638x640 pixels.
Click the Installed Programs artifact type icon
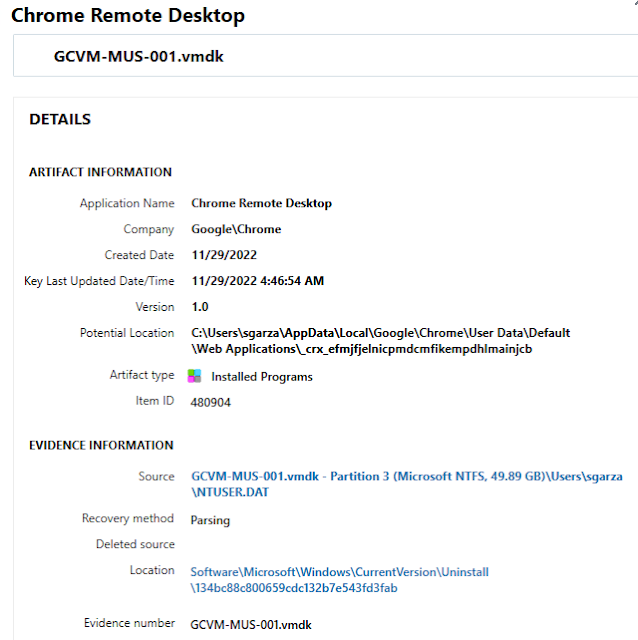click(x=194, y=376)
